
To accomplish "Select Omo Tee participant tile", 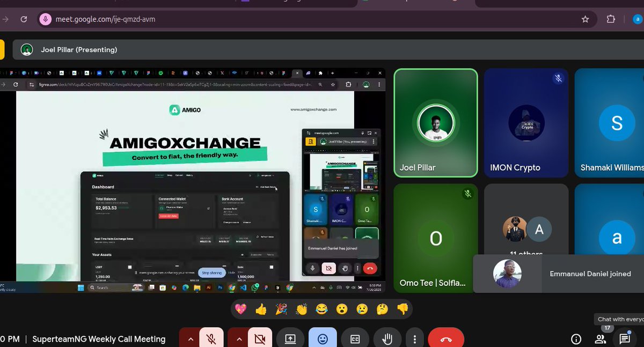I will point(436,238).
